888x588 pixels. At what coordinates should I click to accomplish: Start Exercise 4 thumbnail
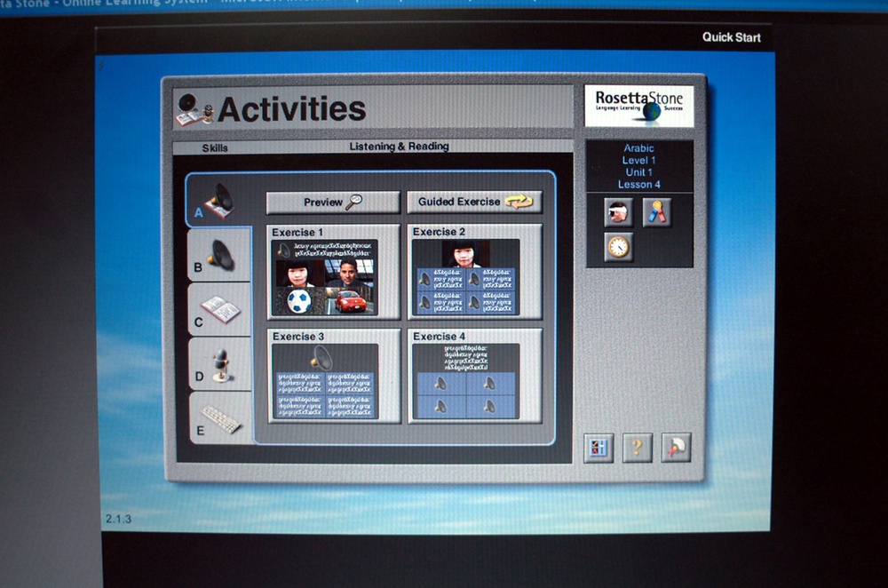point(474,376)
